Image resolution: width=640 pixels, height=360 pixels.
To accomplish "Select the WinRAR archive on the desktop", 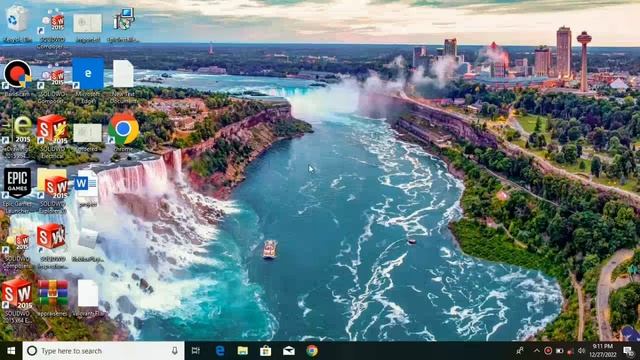I will [x=52, y=293].
